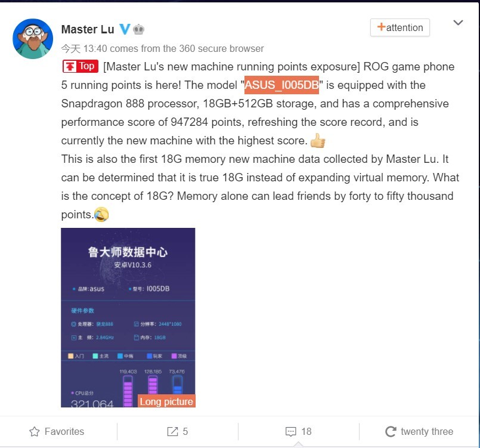The width and height of the screenshot is (480, 448).
Task: Click the twenty three repost count
Action: point(427,431)
